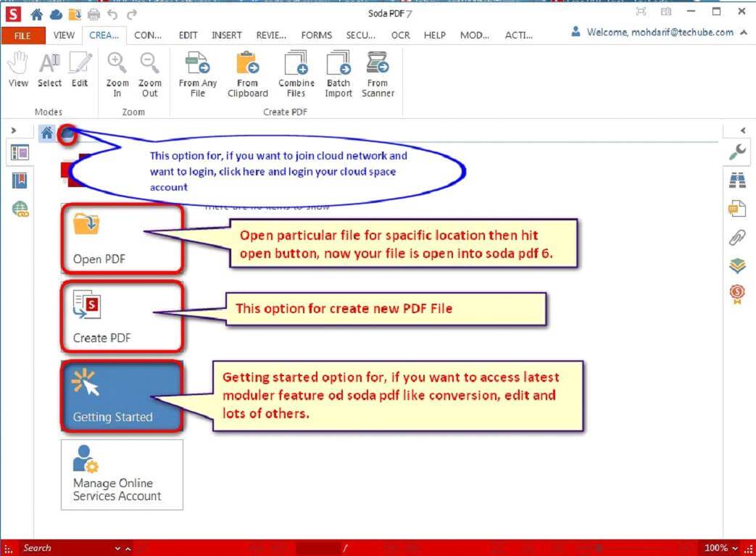756x556 pixels.
Task: Go to Home from the title bar
Action: coord(37,14)
